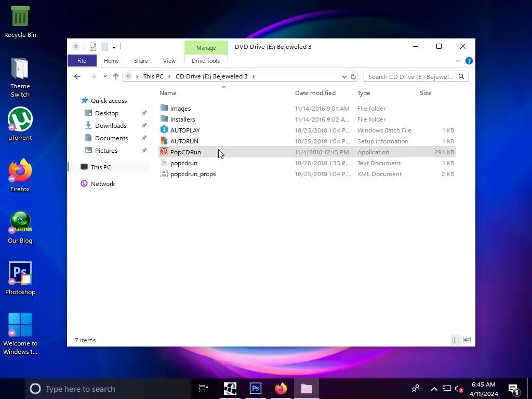This screenshot has width=532, height=399.
Task: Expand the quick access toolbar customize dropdown
Action: (x=114, y=47)
